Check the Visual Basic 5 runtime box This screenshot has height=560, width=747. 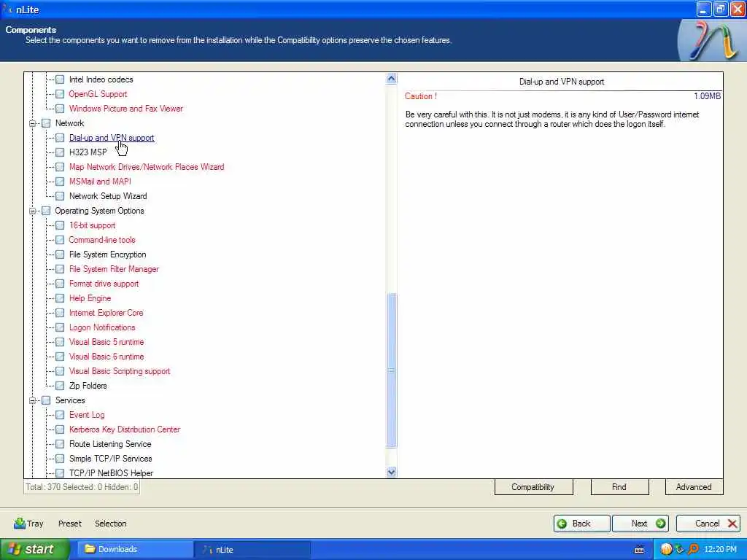pos(60,342)
